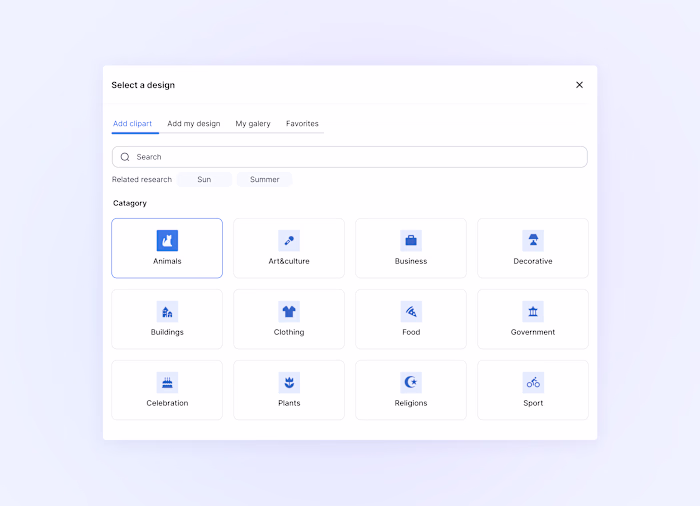Screen dimensions: 700x506
Task: Click the Clothing label text
Action: tap(289, 332)
